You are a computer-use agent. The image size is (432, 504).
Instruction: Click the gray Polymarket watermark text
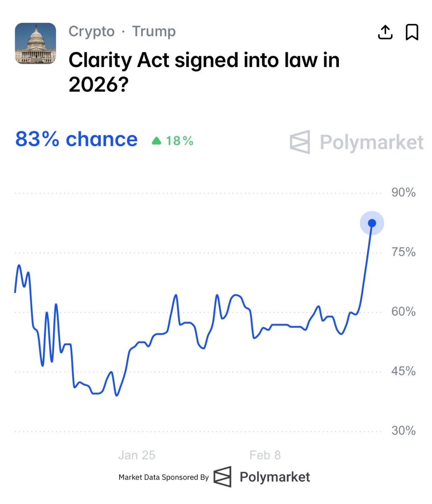(372, 142)
